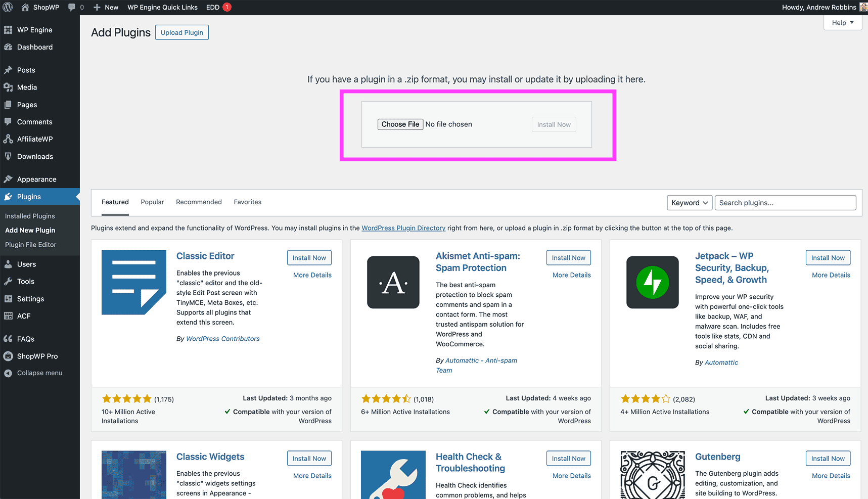Click the Gutenberg plugin logo
This screenshot has width=868, height=499.
point(652,475)
